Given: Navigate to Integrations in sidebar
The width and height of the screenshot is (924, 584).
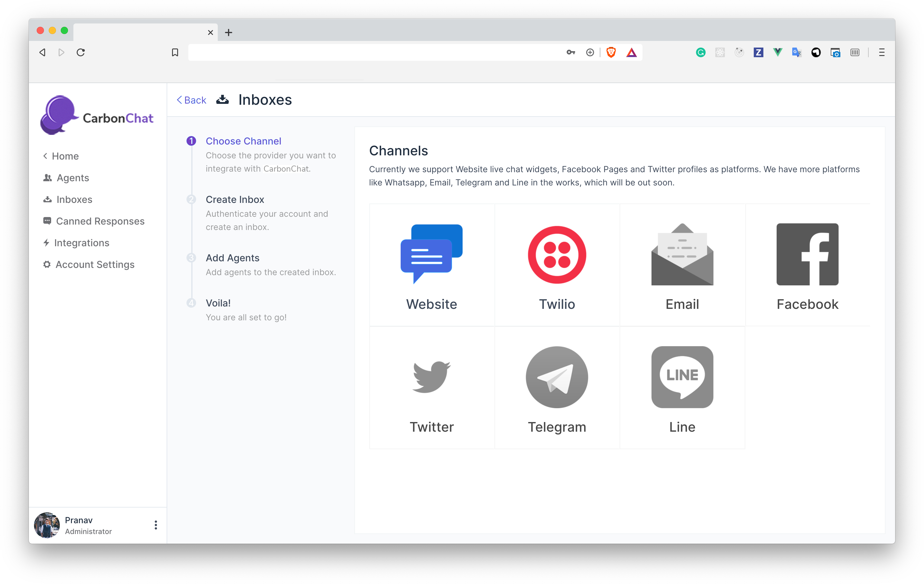Looking at the screenshot, I should (x=81, y=243).
